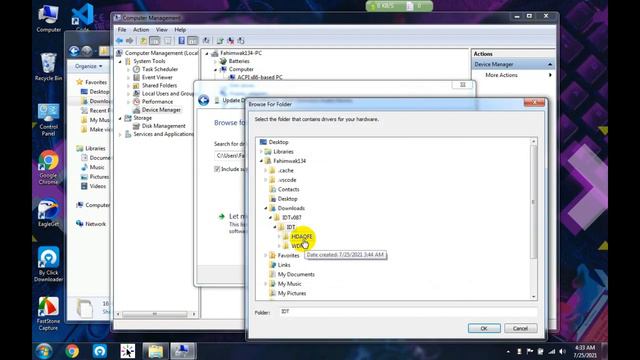Open Action menu in Computer Management
The height and width of the screenshot is (360, 640).
coord(141,30)
